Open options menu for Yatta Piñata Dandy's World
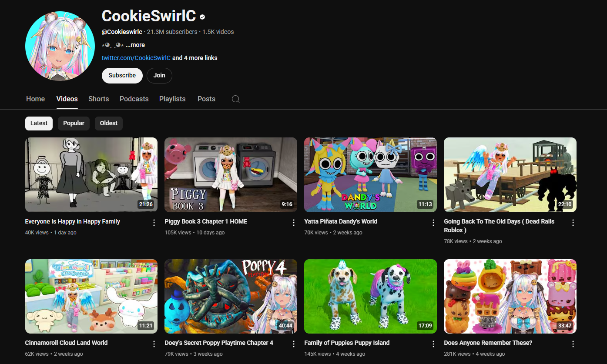Screen dimensions: 607x364 [433, 223]
